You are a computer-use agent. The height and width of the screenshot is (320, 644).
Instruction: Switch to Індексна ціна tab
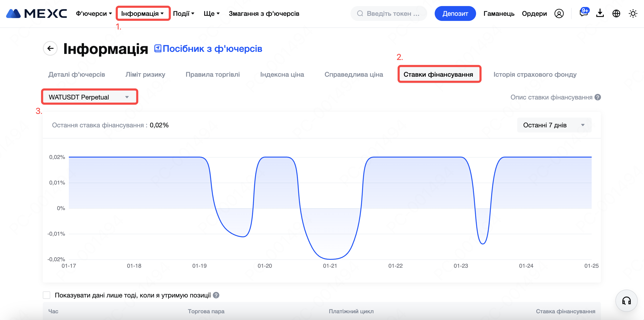(282, 74)
